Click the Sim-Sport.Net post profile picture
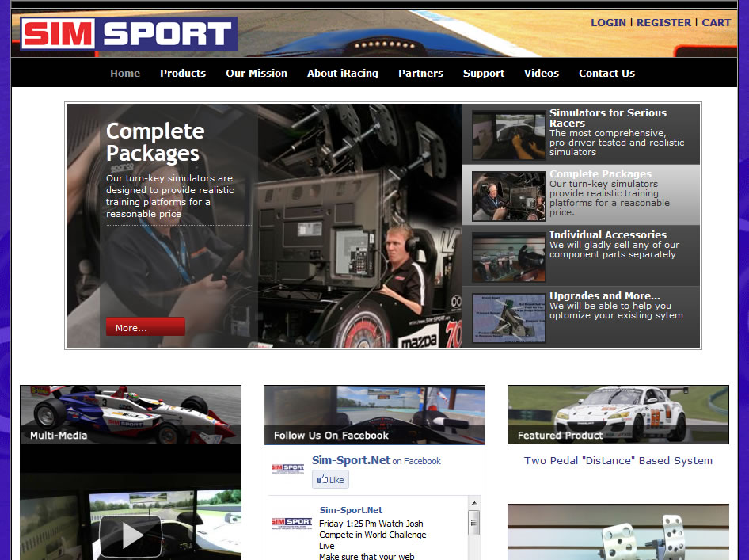The image size is (749, 560). coord(291,522)
